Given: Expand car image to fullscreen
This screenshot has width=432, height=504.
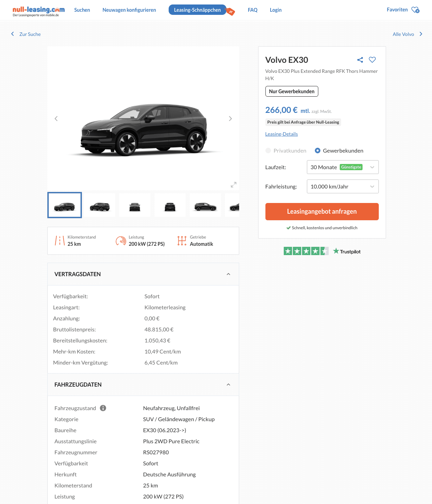Looking at the screenshot, I should 234,185.
